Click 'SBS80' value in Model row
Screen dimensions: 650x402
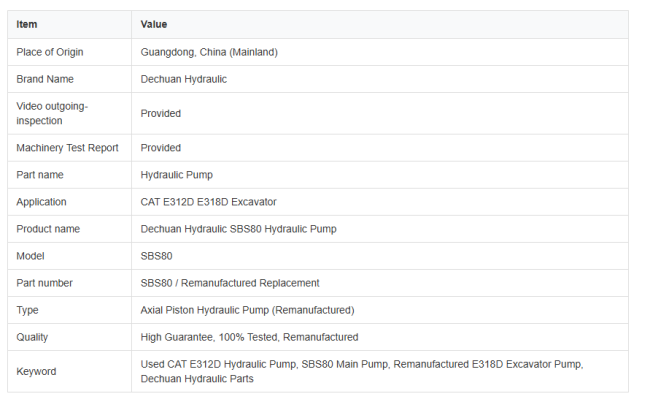pyautogui.click(x=156, y=256)
